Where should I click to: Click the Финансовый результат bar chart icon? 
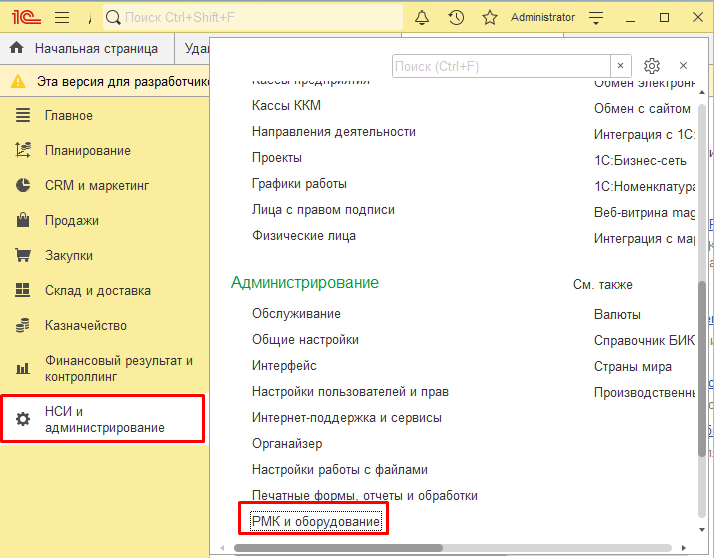(23, 368)
